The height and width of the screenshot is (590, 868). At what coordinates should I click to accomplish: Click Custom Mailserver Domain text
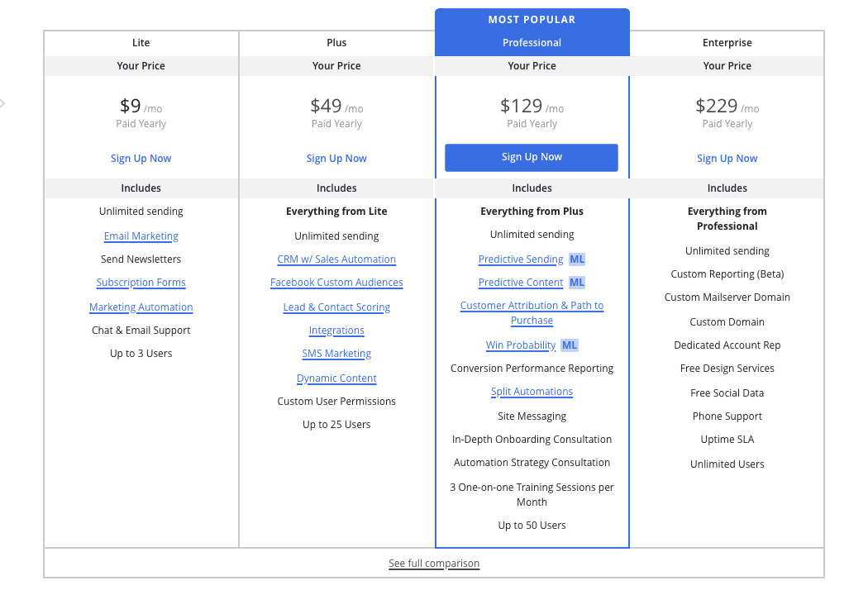(727, 297)
